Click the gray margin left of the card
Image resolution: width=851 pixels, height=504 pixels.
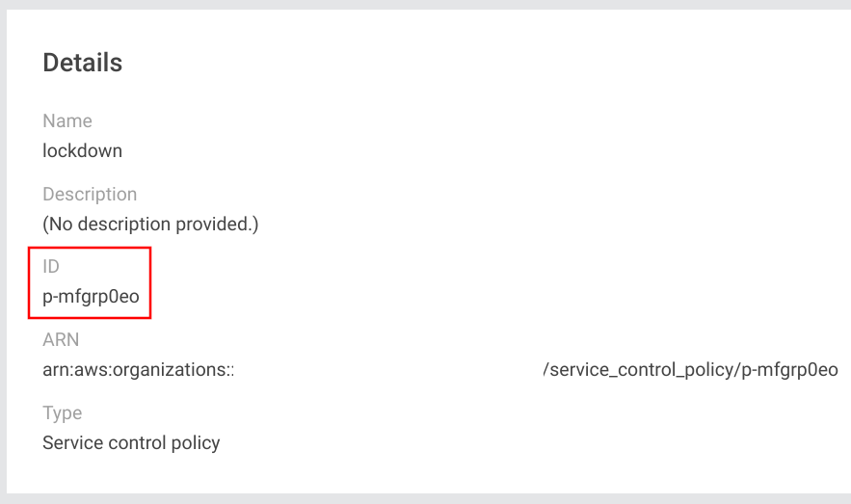(x=3, y=251)
